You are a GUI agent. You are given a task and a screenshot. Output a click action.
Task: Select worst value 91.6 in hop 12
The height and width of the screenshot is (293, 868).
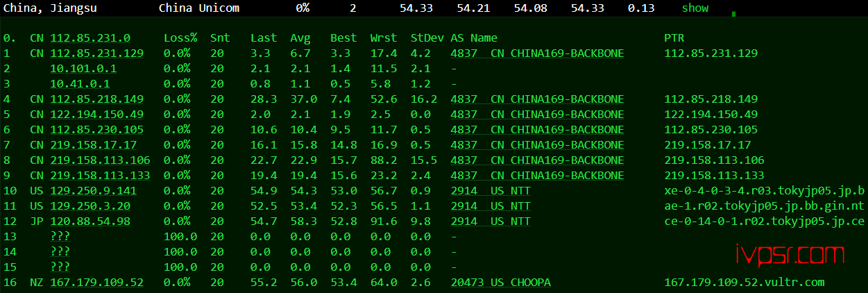384,221
